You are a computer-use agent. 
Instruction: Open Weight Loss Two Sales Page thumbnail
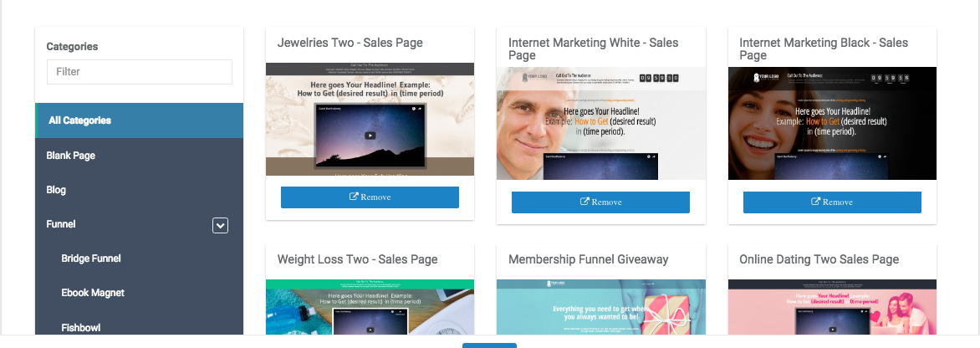(x=370, y=307)
